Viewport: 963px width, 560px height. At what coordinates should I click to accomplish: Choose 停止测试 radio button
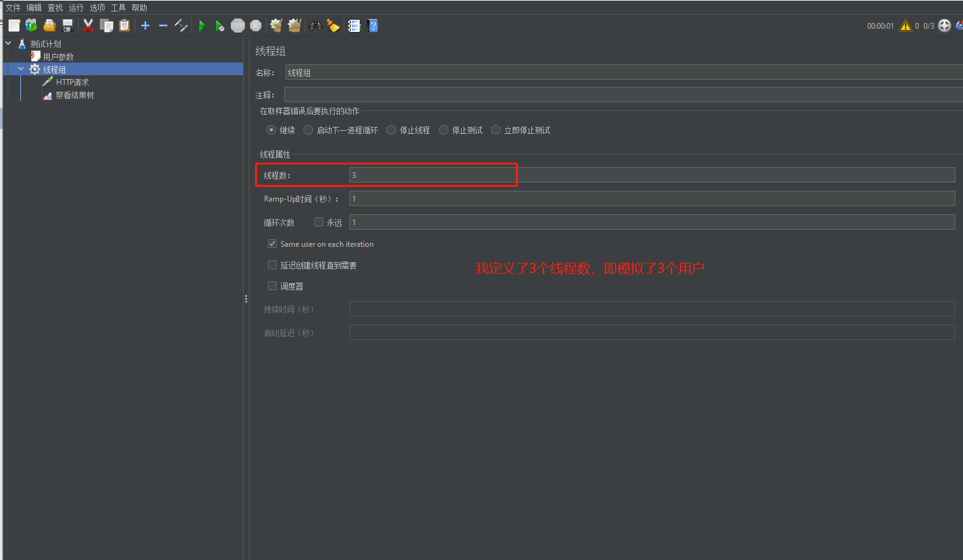point(444,130)
